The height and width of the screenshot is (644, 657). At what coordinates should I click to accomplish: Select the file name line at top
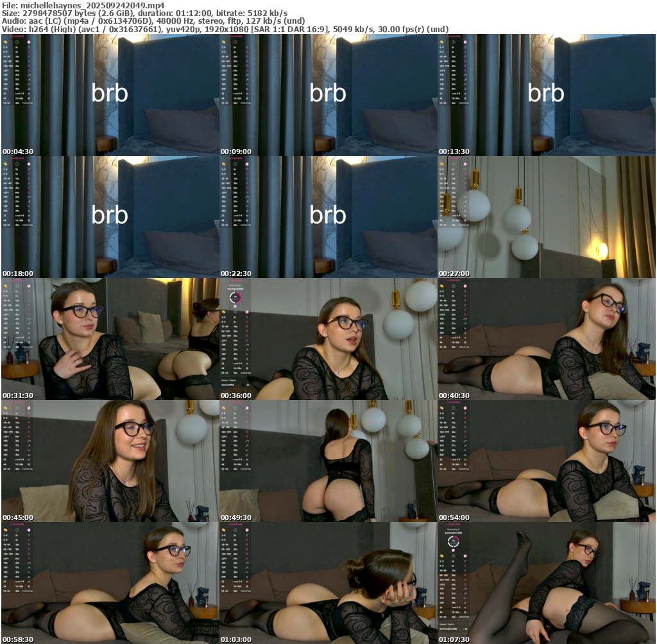pos(83,5)
